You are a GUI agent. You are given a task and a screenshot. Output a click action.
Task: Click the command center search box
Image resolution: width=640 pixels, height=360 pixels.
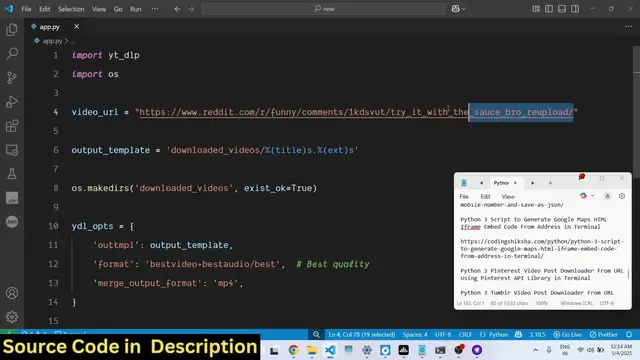323,9
